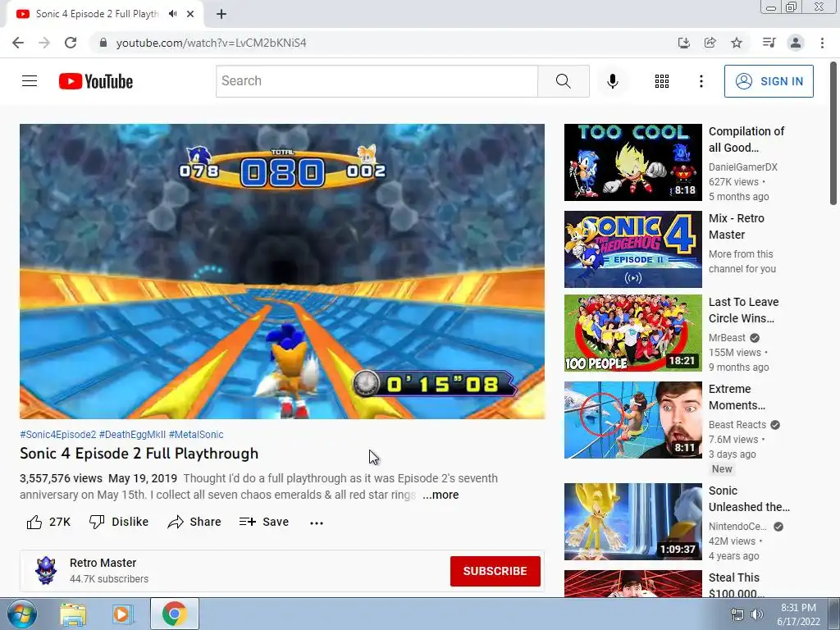This screenshot has width=840, height=630.
Task: Open 'Sonic Unleashed the...' video title
Action: click(749, 499)
